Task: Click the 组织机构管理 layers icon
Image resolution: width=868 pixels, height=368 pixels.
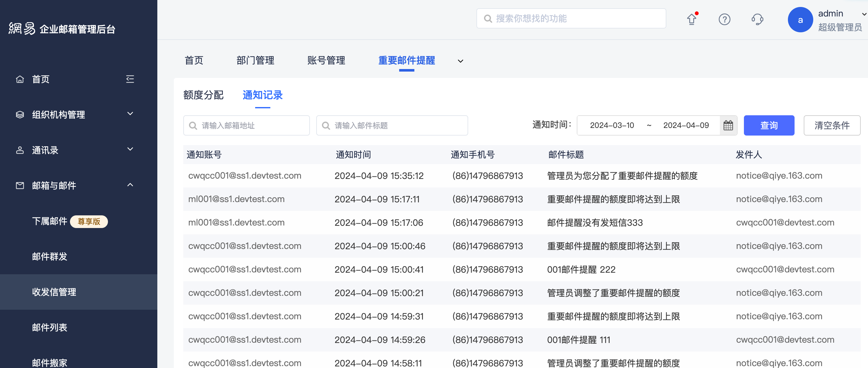Action: point(20,115)
